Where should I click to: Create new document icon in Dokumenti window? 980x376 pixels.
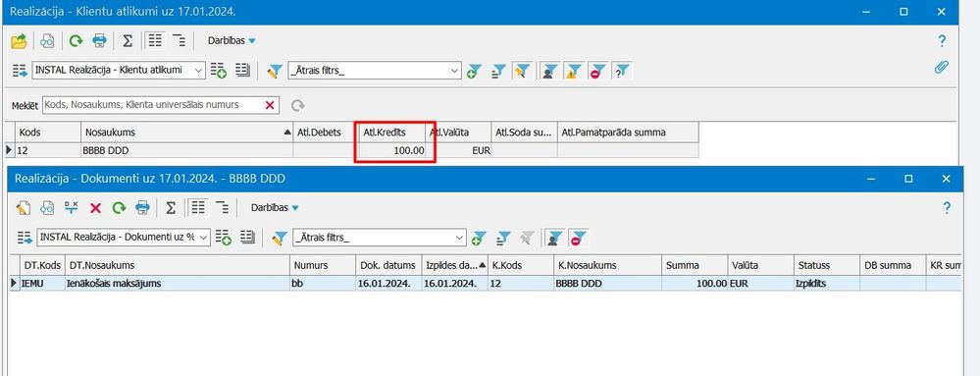coord(24,208)
